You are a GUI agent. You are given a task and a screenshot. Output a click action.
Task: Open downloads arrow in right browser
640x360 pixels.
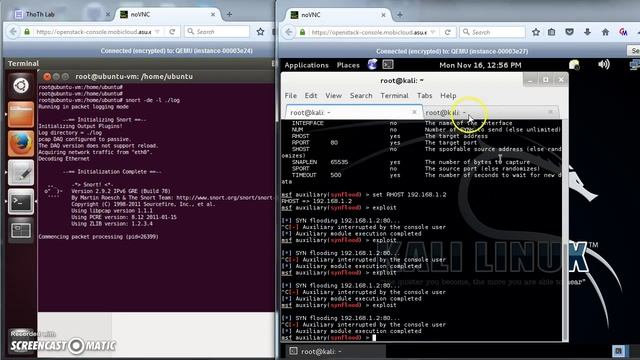coord(587,32)
